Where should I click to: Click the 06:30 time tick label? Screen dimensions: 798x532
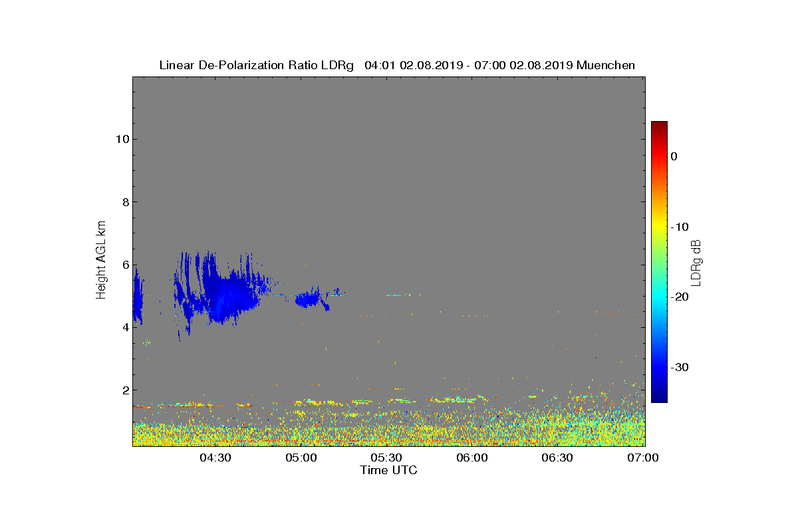[x=557, y=458]
